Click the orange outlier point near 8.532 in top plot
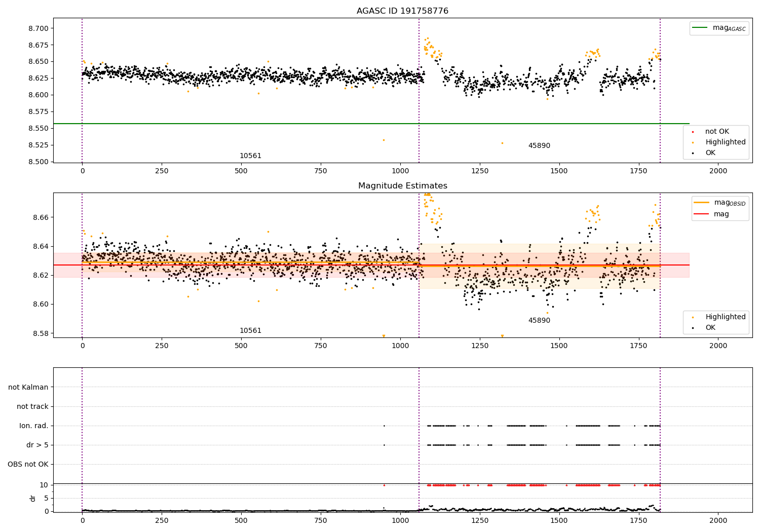760x532 pixels. coord(384,140)
